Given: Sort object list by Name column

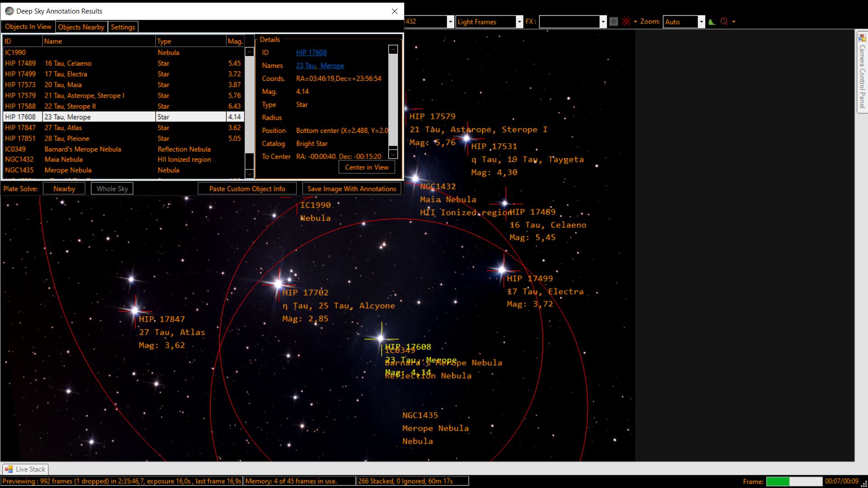Looking at the screenshot, I should point(99,41).
